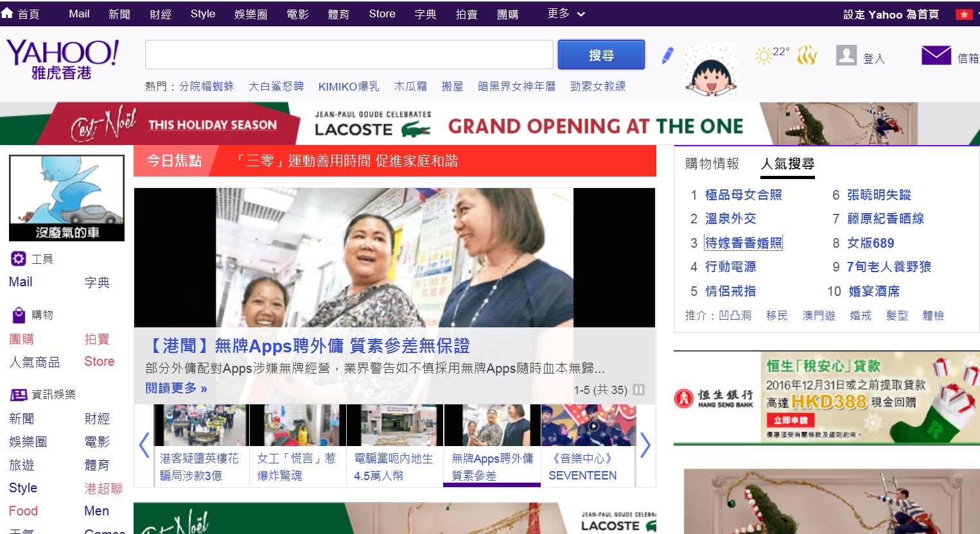Open the 購物情報 tab
The image size is (980, 534).
(712, 164)
